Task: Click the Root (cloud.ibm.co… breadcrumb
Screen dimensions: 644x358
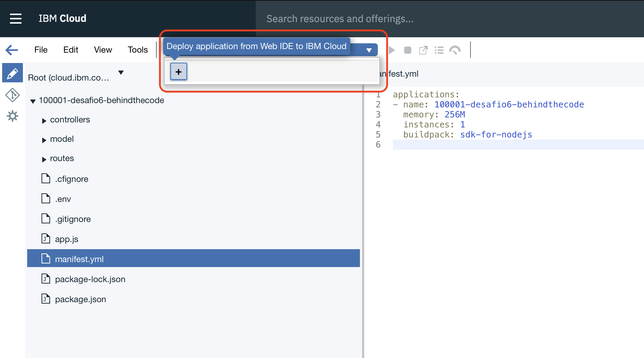Action: 69,78
